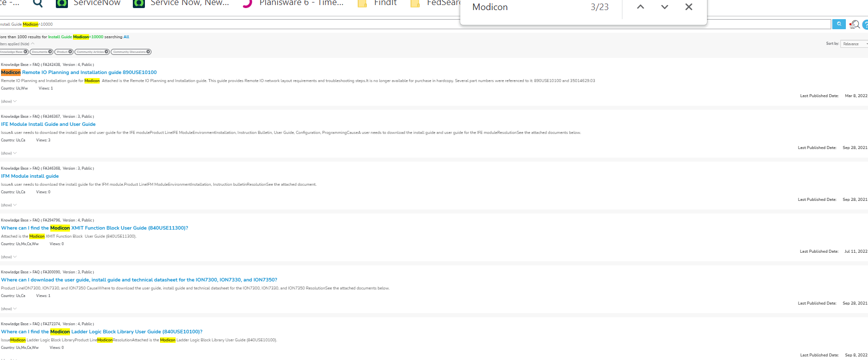The image size is (868, 360).
Task: Open IFM Module install guide link
Action: click(x=30, y=176)
